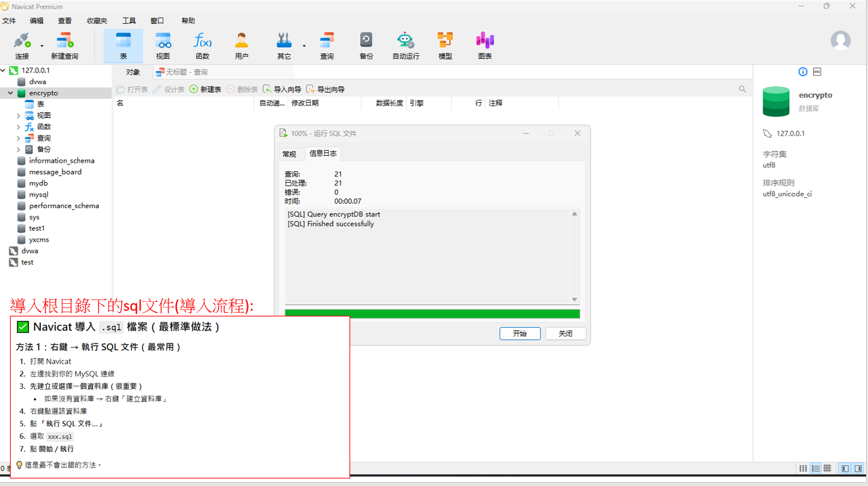Open the File (文件) menu
Image resolution: width=868 pixels, height=486 pixels.
pyautogui.click(x=9, y=21)
